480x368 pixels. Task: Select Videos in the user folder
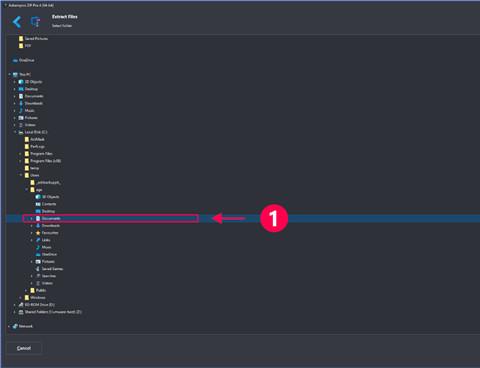(x=47, y=283)
